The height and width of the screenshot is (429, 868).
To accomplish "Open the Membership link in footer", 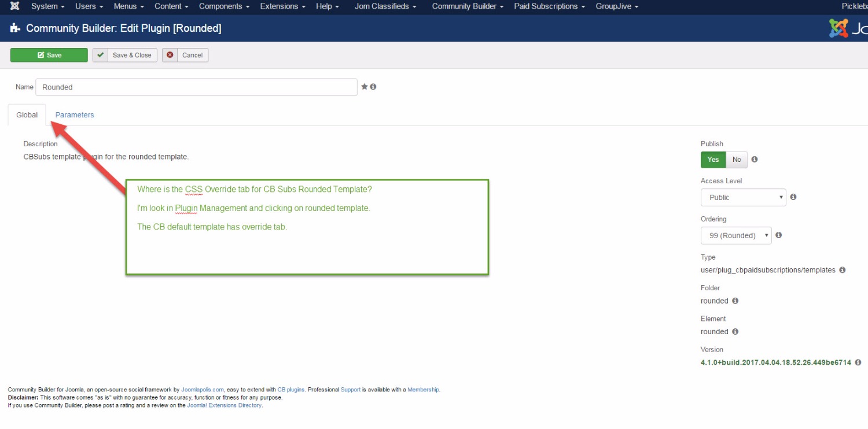I will coord(424,390).
